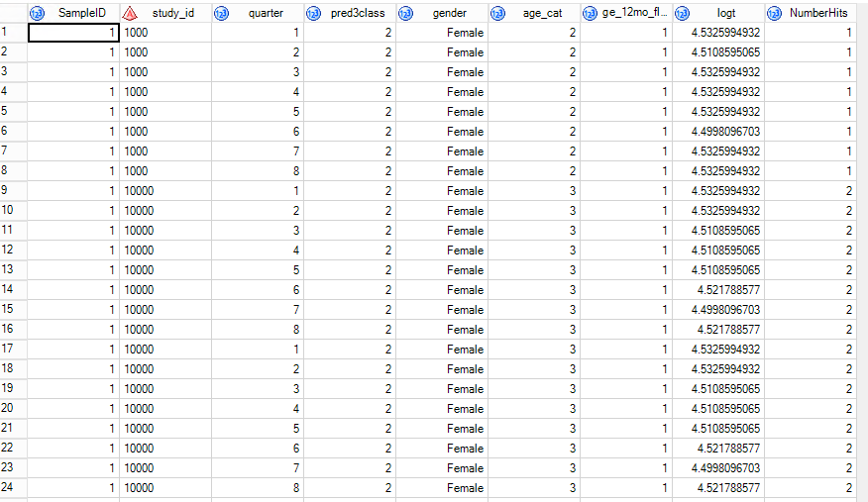Select row number 24 header
Image resolution: width=868 pixels, height=502 pixels.
point(12,488)
